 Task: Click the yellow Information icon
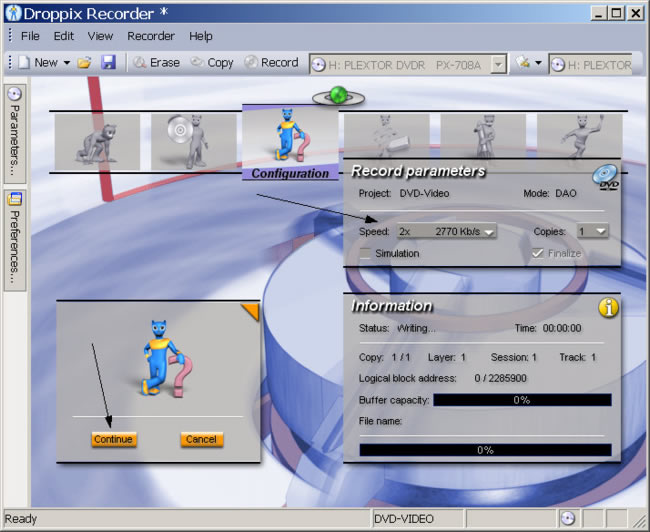[x=608, y=308]
